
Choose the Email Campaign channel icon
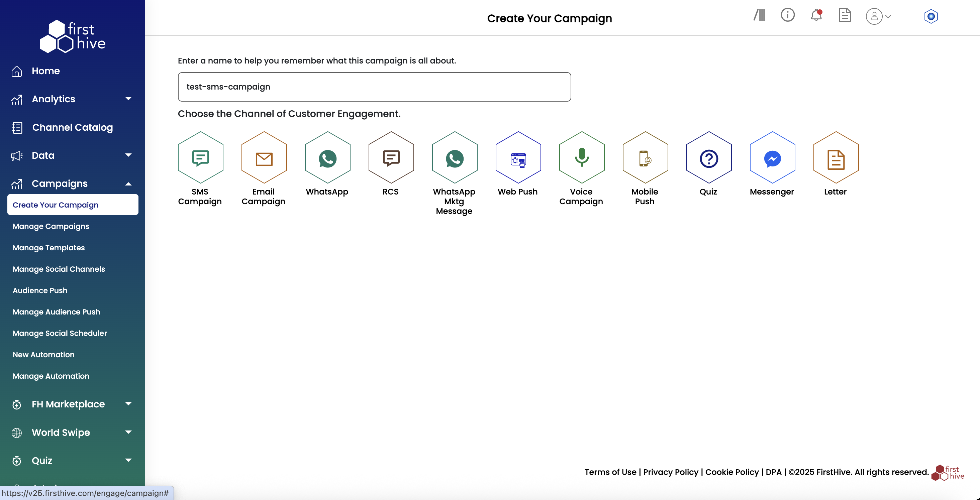264,157
